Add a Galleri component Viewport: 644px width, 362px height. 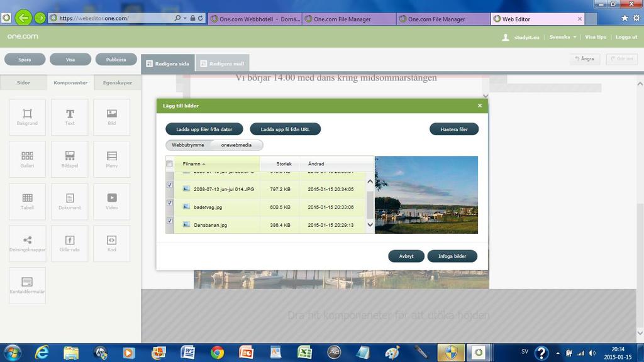[x=27, y=159]
